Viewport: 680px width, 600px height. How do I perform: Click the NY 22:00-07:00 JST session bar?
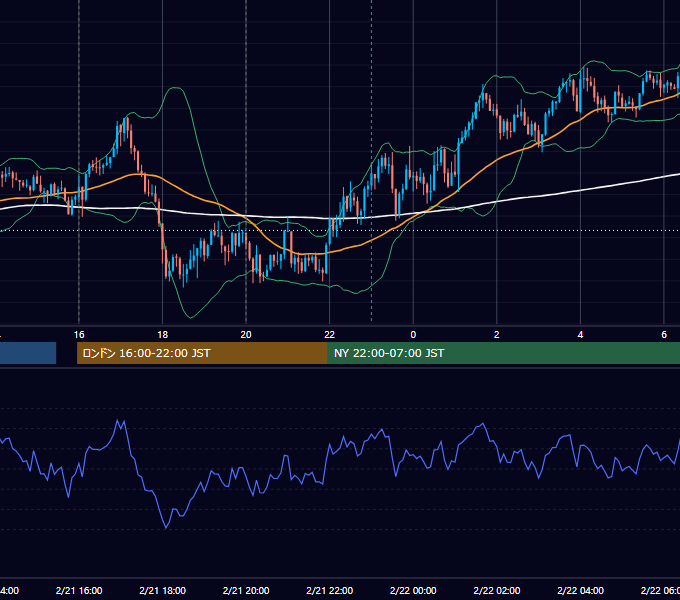click(503, 353)
